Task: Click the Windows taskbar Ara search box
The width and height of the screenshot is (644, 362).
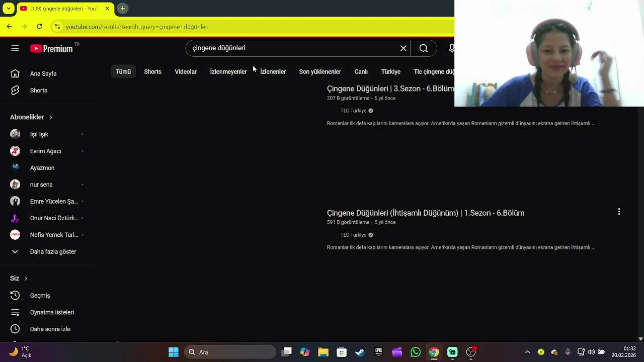Action: tap(230, 352)
